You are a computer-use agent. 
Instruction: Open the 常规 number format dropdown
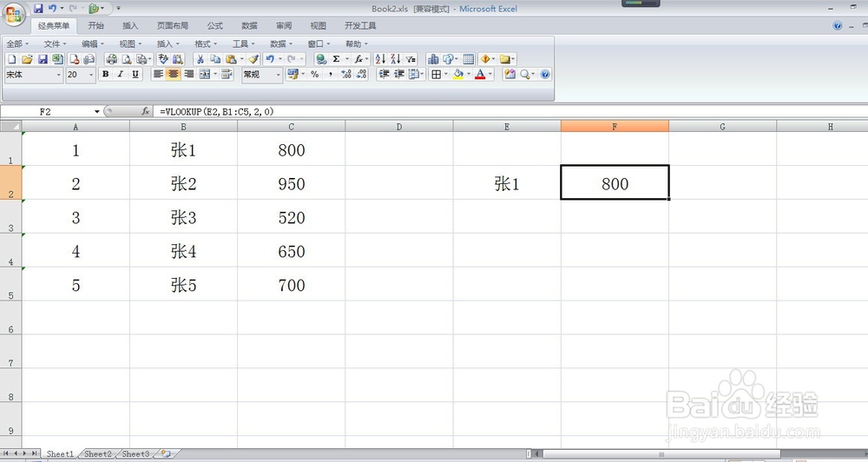click(279, 75)
